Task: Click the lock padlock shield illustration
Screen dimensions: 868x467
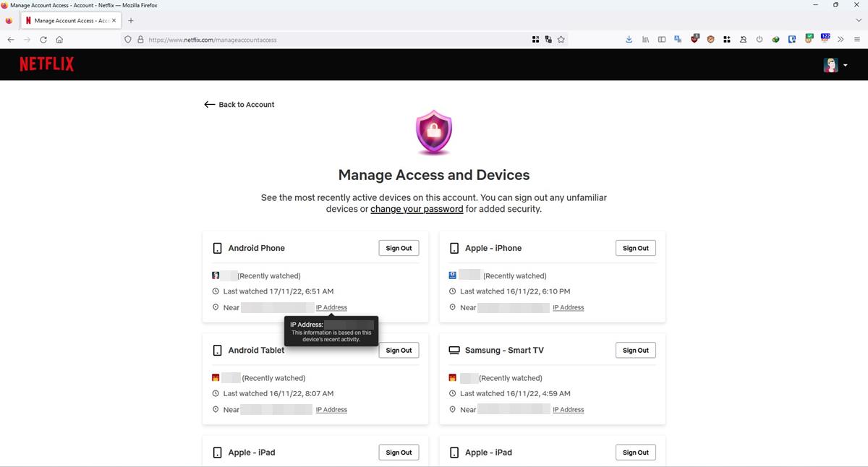Action: (433, 132)
